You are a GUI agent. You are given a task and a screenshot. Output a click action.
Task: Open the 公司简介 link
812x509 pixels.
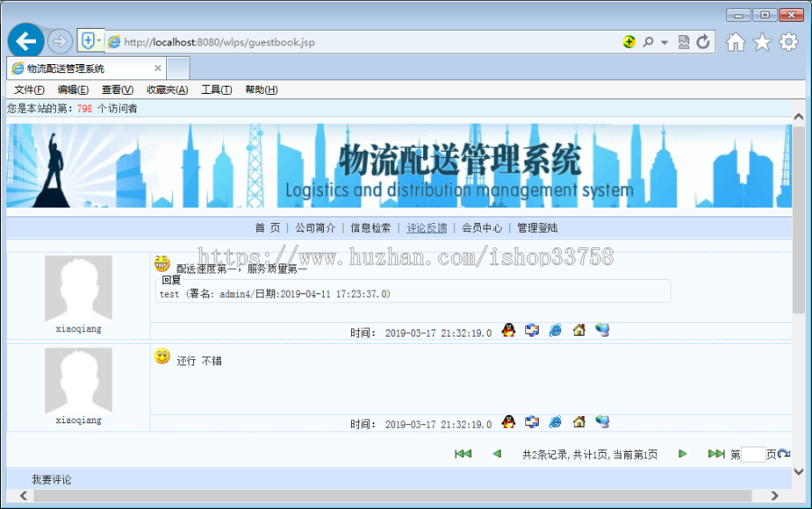(316, 227)
